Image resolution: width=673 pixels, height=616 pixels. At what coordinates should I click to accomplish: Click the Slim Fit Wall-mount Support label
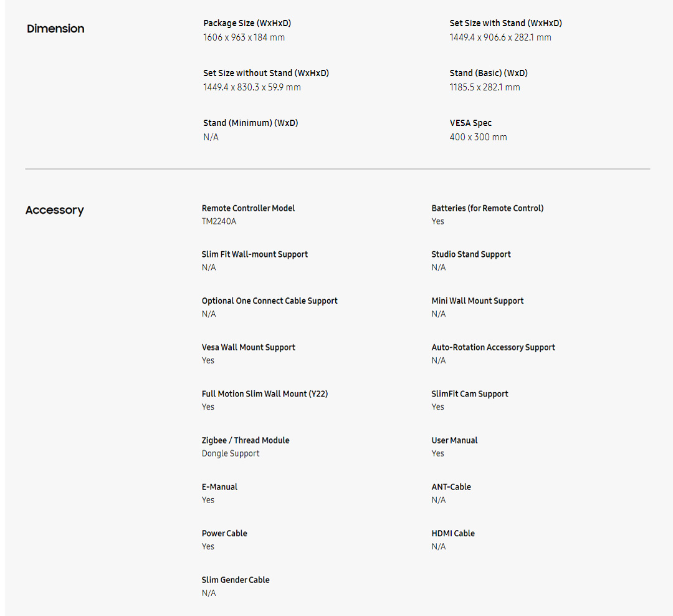pyautogui.click(x=254, y=254)
